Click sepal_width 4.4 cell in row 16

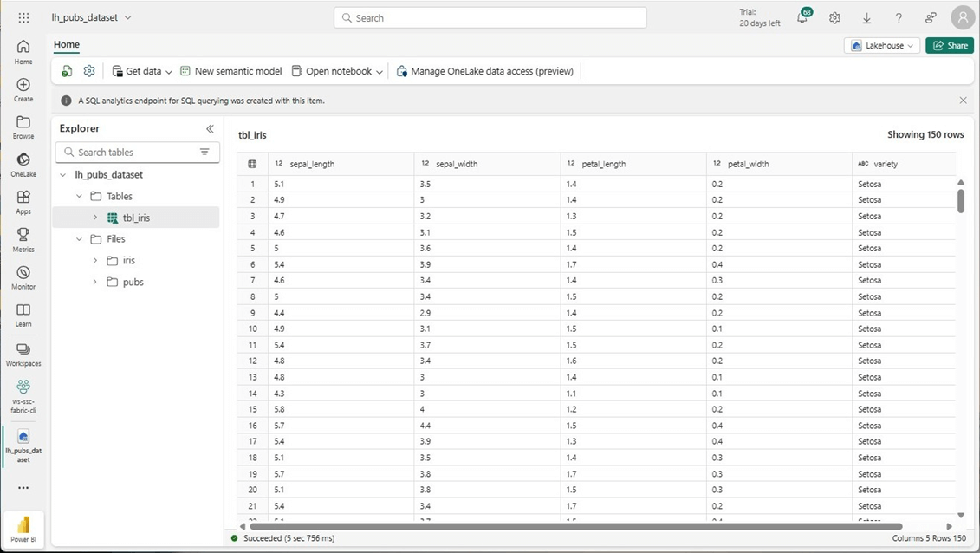(488, 426)
